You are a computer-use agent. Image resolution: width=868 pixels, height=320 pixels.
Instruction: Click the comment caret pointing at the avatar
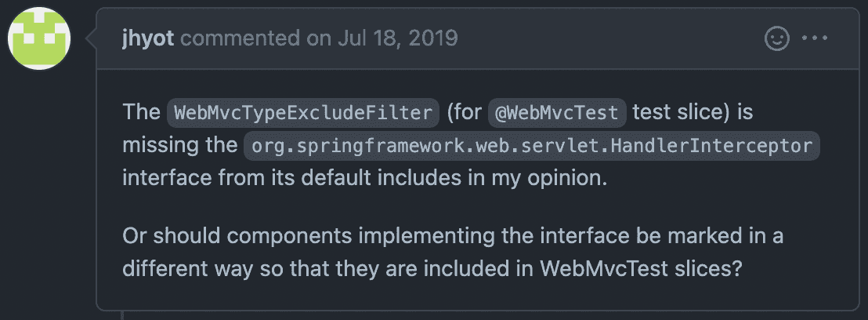point(92,38)
